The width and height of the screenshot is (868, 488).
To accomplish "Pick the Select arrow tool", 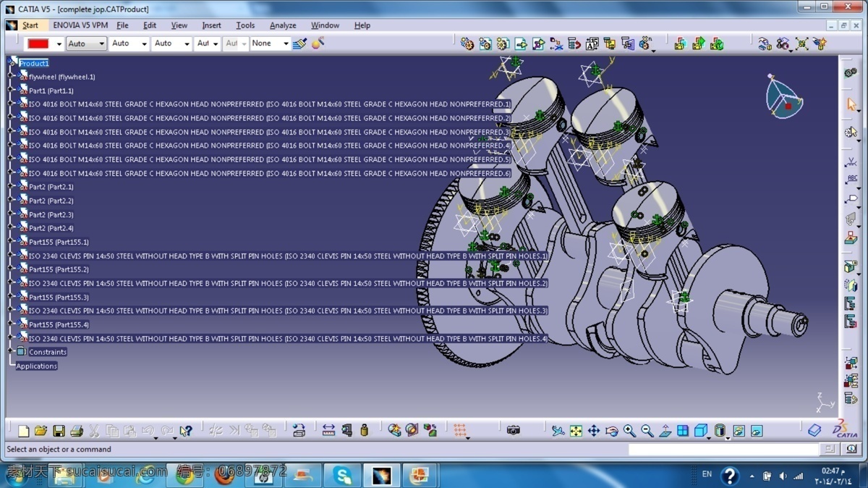I will 851,104.
